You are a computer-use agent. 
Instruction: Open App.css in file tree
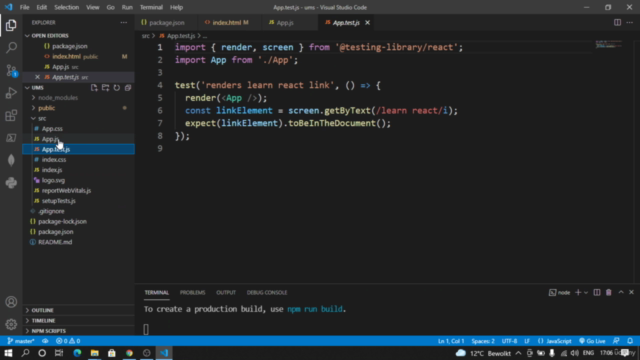52,129
